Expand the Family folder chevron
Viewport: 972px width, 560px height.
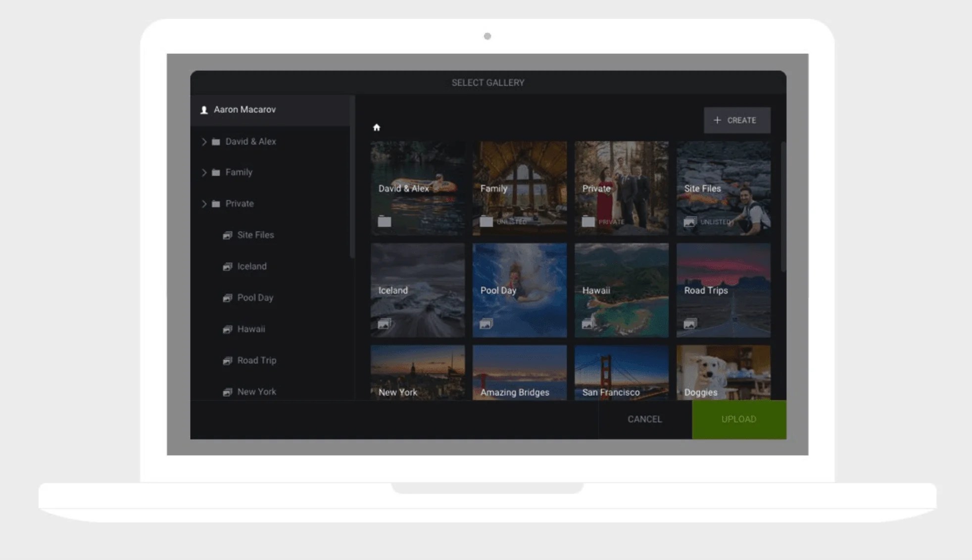click(204, 173)
